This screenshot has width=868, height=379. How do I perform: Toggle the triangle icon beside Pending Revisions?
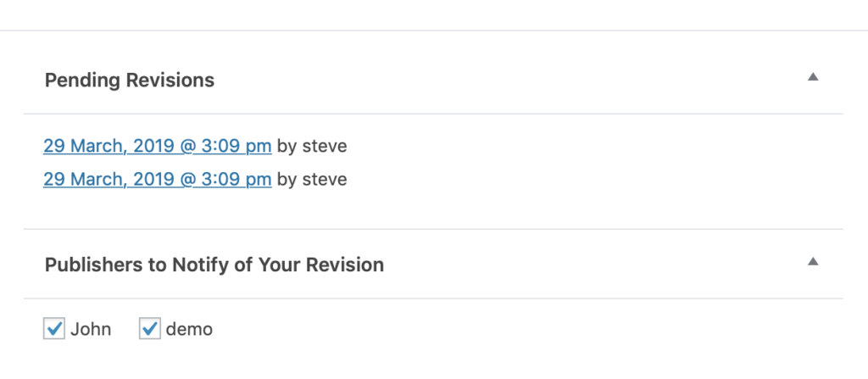click(x=813, y=77)
